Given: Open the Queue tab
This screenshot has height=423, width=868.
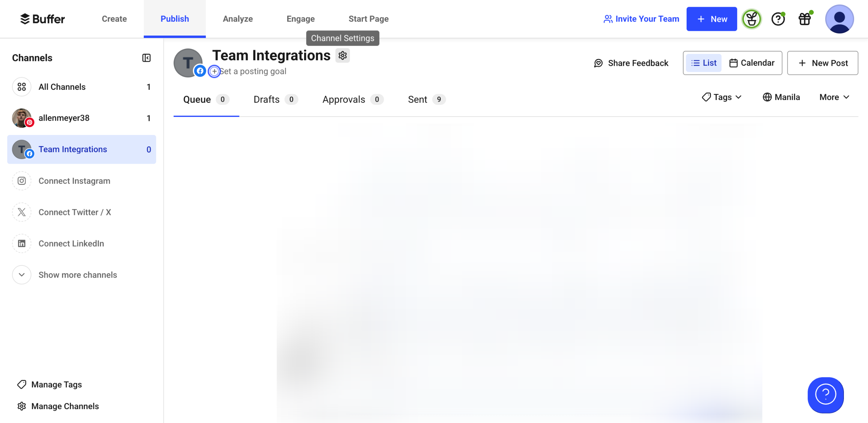Looking at the screenshot, I should tap(206, 99).
